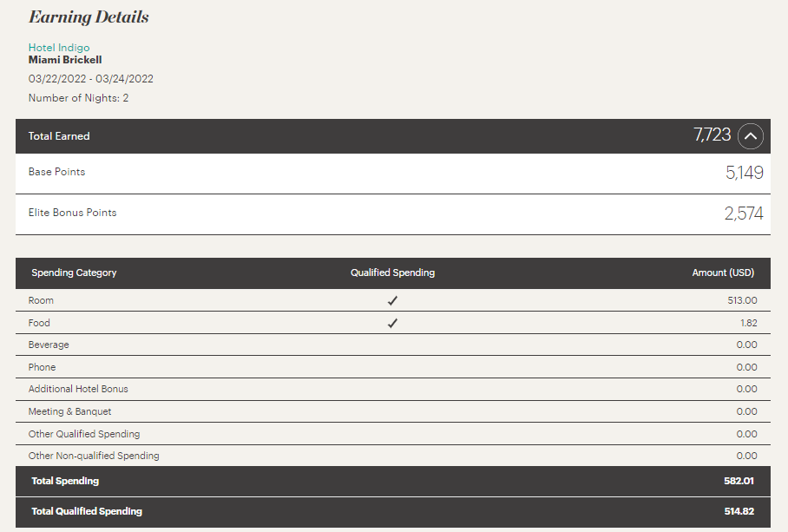Click the Room qualified spending checkmark

[392, 300]
